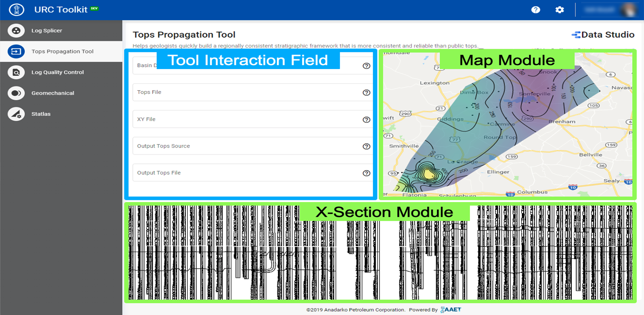
Task: Focus the Output Tops File field
Action: coord(245,173)
